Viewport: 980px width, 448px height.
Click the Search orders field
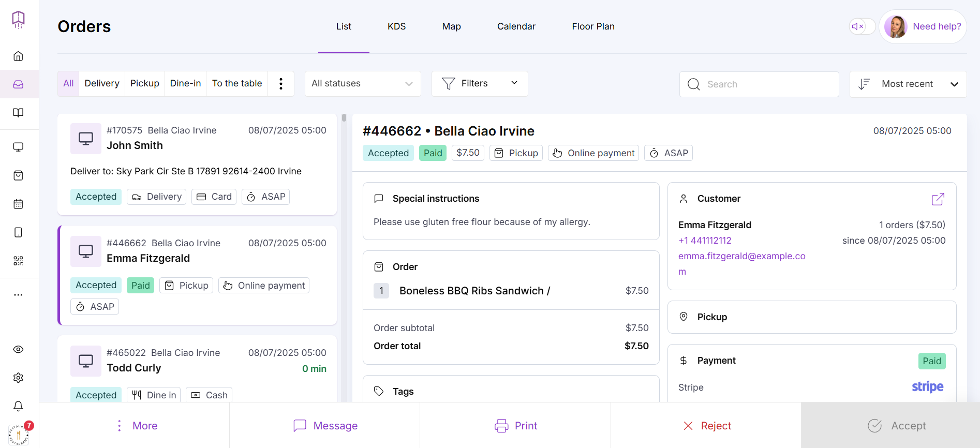(x=759, y=84)
